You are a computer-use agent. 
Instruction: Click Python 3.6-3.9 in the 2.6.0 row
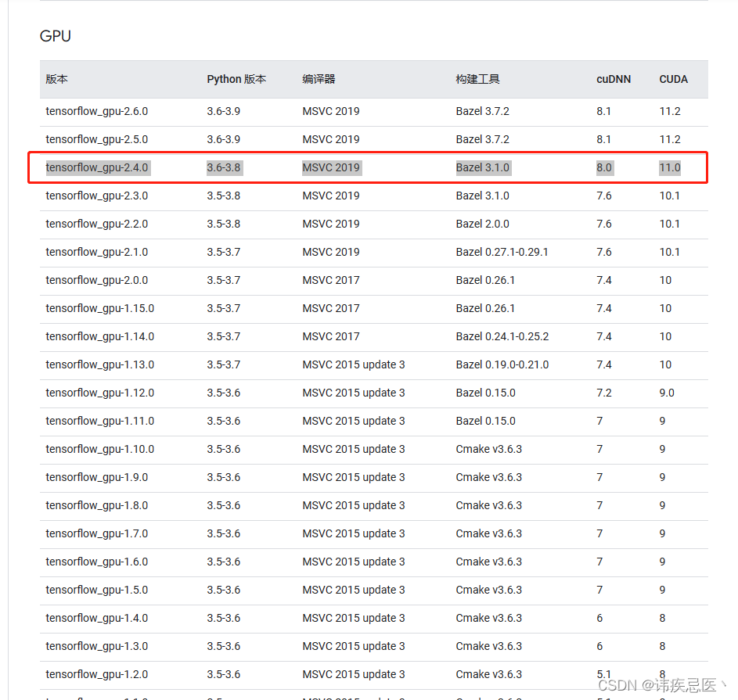[224, 112]
